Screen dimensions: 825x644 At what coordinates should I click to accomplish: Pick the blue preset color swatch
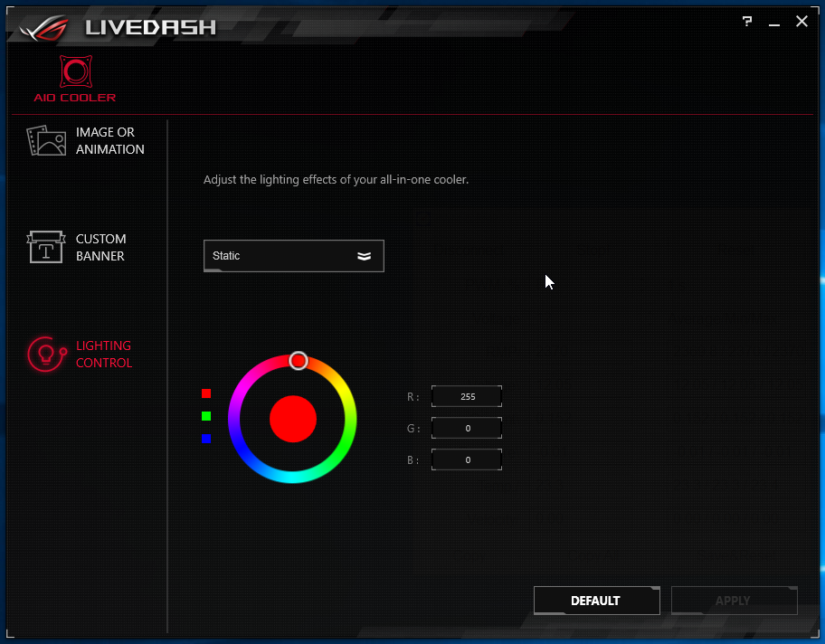pos(206,439)
